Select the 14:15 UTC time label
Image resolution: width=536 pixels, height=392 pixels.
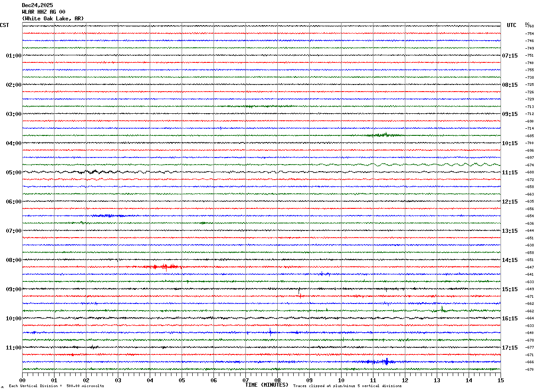509,260
